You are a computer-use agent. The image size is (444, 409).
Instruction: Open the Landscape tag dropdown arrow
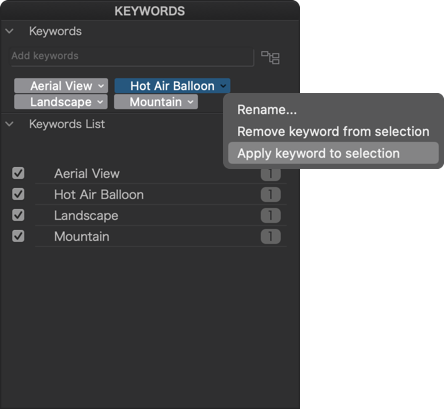click(100, 102)
